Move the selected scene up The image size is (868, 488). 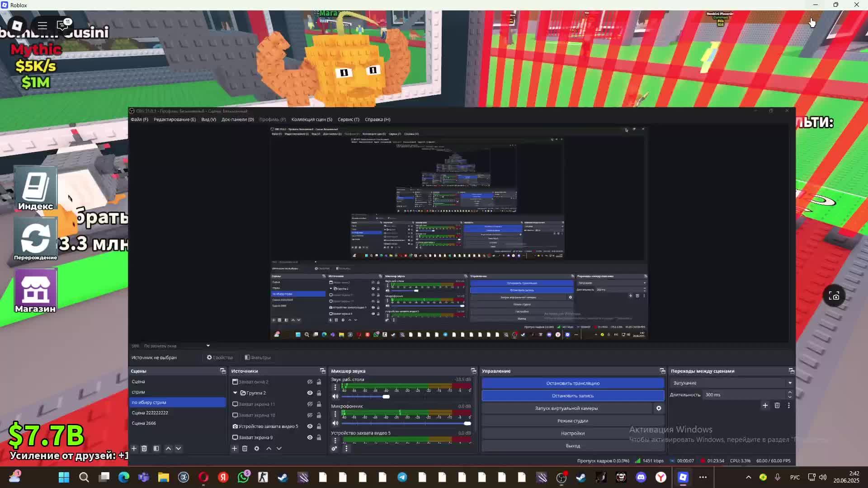point(168,448)
